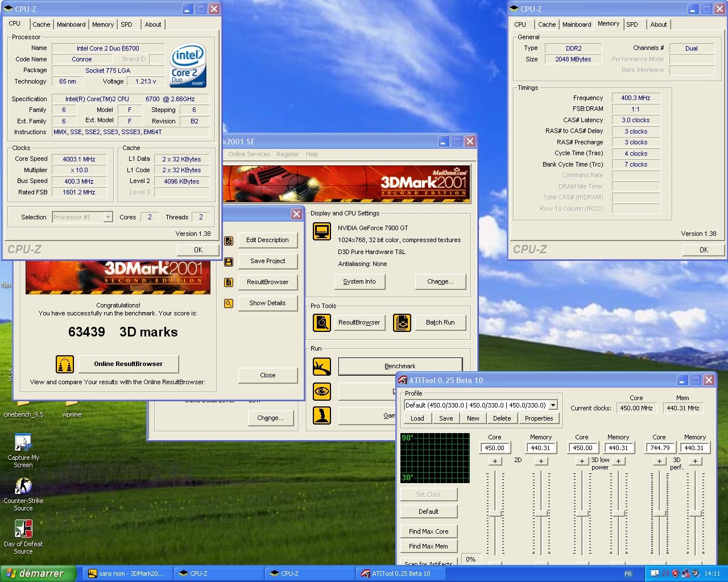Click the speaker volume tray icon

click(696, 573)
